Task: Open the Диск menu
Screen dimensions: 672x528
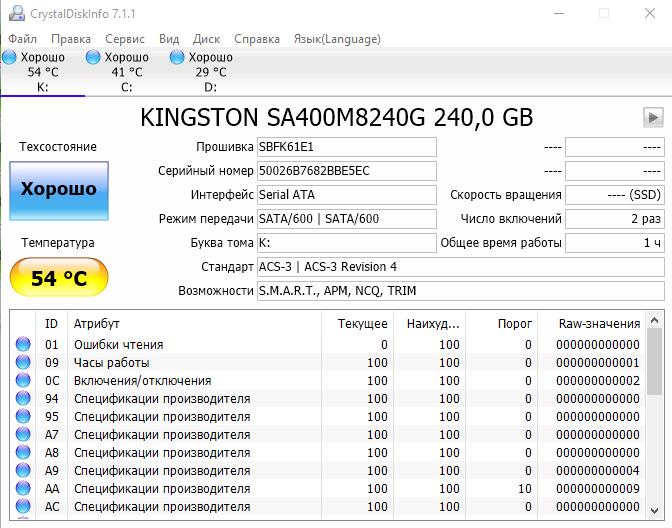Action: pos(207,39)
